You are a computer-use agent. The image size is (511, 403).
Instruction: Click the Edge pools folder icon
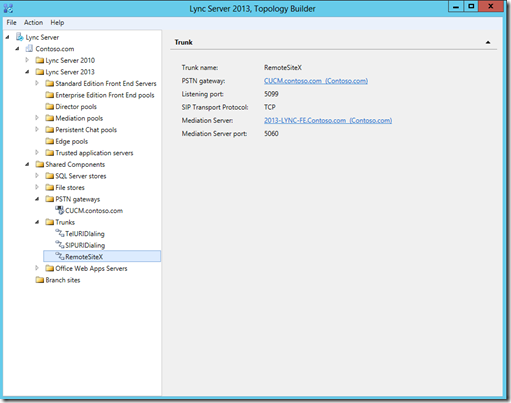pos(49,141)
